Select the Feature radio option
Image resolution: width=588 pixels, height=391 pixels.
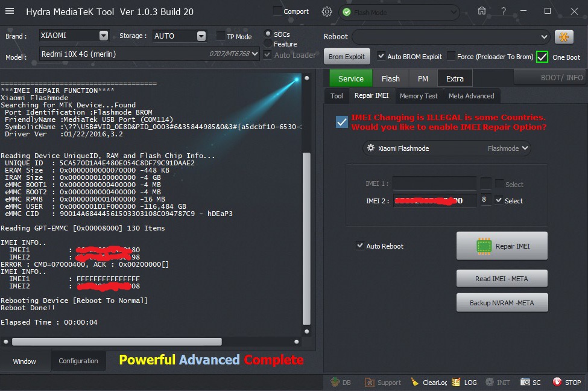268,43
